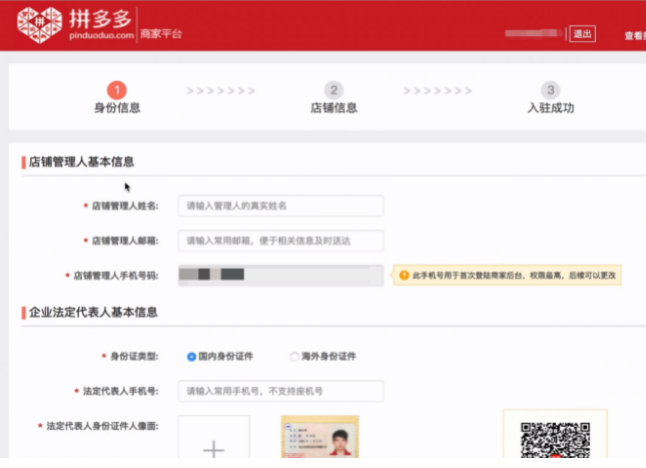The image size is (646, 468).
Task: Select step 2 店铺信息 circle
Action: point(334,90)
